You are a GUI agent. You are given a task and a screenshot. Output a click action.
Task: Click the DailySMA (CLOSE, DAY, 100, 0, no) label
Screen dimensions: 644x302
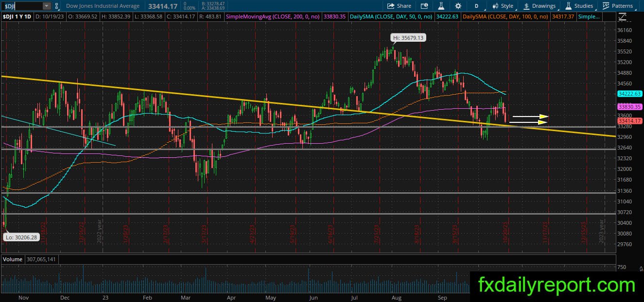coord(505,17)
